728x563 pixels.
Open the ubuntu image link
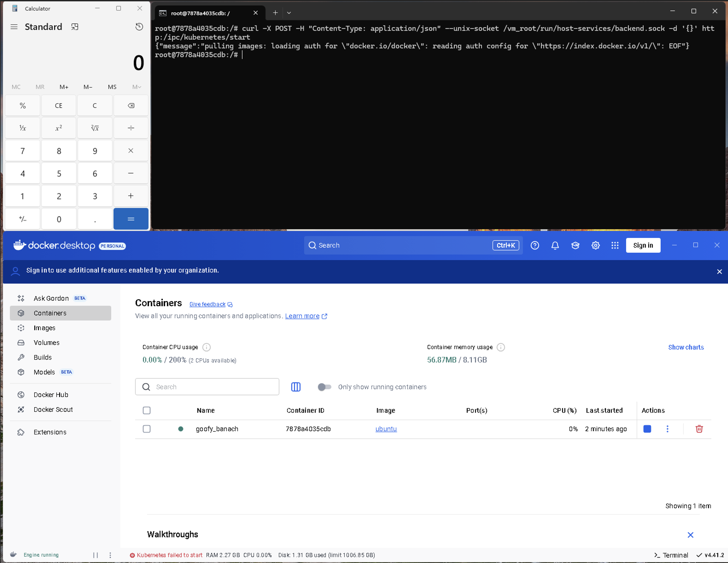pos(386,429)
